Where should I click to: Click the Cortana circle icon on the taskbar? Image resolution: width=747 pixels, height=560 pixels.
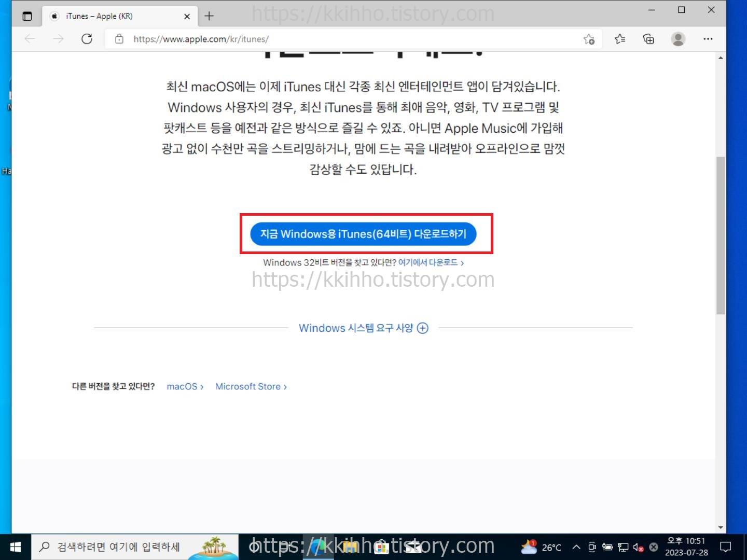(x=255, y=547)
